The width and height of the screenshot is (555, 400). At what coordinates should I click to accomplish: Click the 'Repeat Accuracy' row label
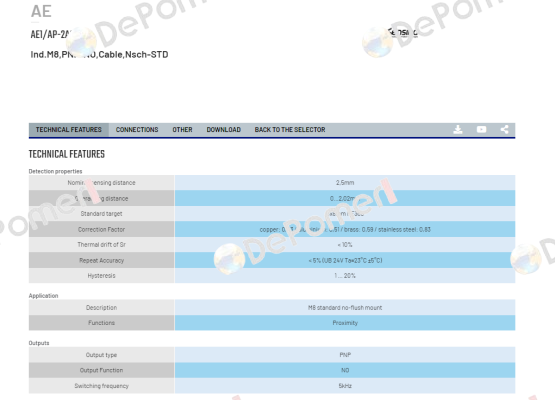pos(101,261)
